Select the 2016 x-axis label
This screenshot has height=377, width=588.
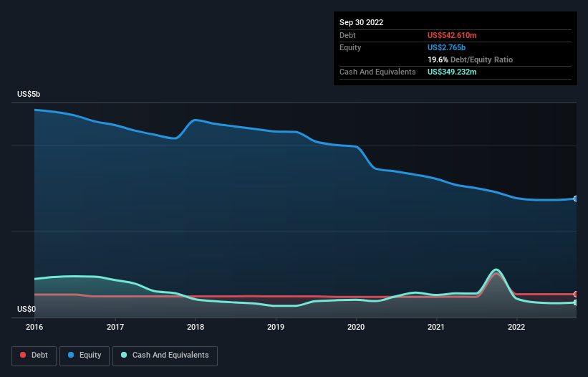coord(34,327)
